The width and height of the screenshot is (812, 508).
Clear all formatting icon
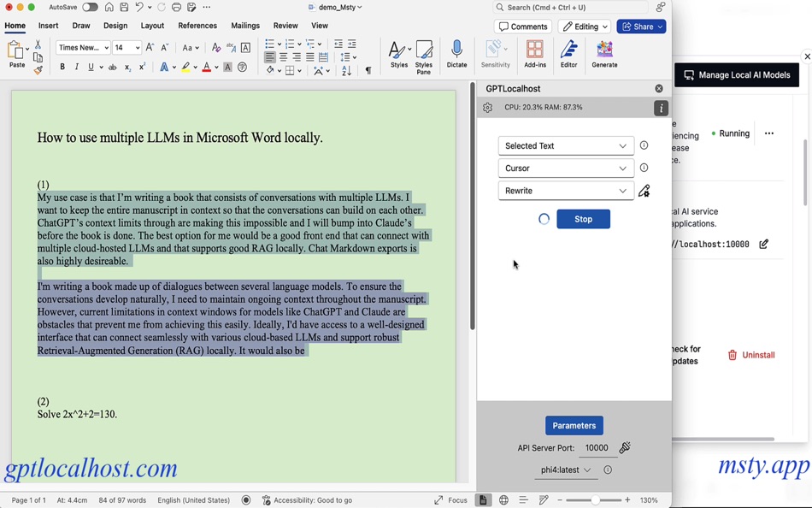tap(216, 48)
